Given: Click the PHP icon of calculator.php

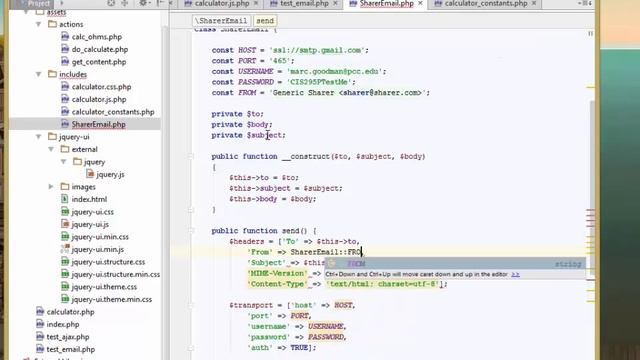Looking at the screenshot, I should click(x=40, y=312).
